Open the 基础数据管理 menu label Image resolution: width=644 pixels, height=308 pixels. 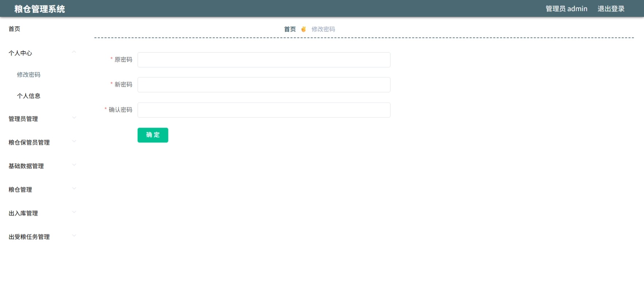click(26, 166)
